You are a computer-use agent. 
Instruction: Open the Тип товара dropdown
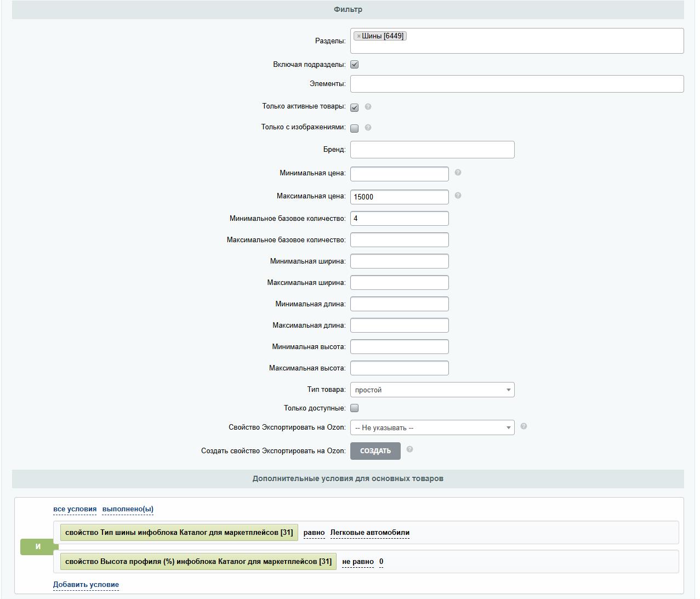pos(432,390)
